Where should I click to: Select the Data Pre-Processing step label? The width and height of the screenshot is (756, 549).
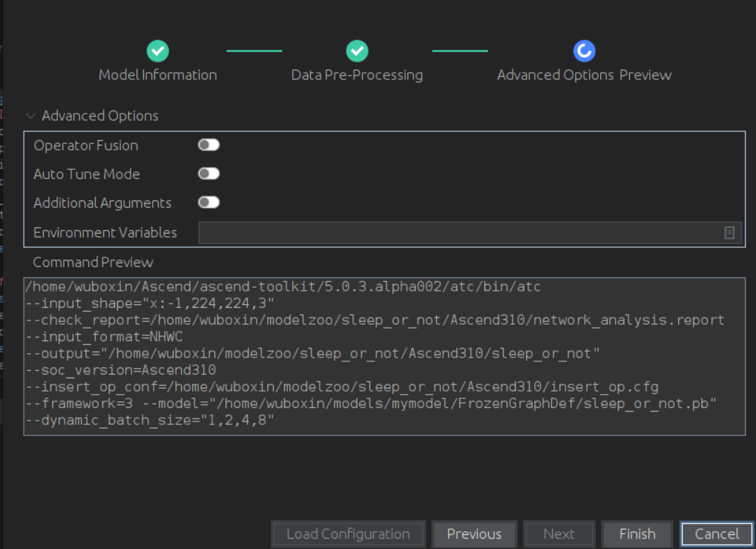click(x=357, y=75)
